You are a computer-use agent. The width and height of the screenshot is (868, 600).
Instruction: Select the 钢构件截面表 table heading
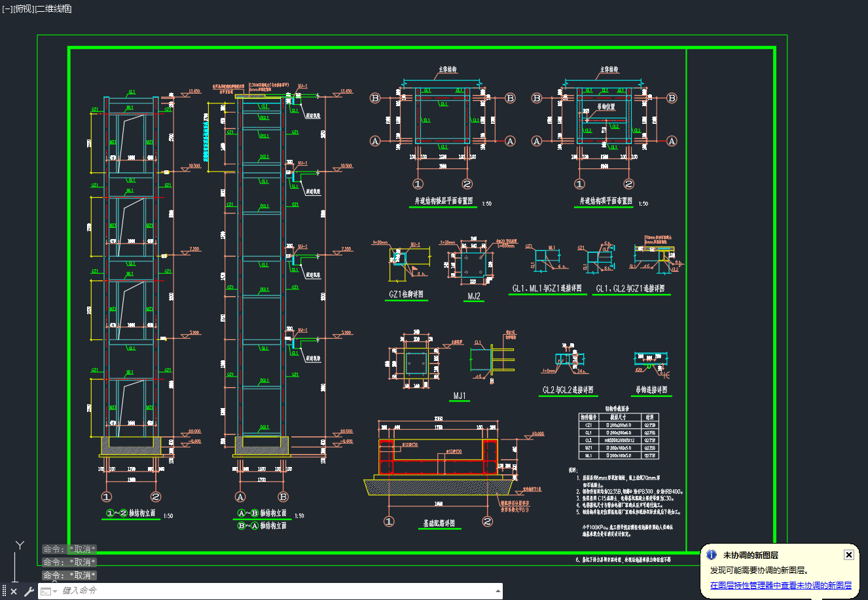point(617,407)
